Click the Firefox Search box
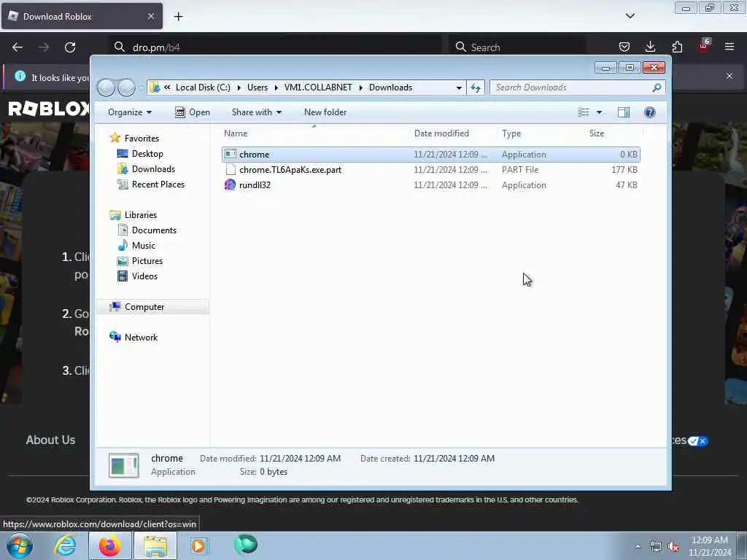The height and width of the screenshot is (560, 747). pos(517,47)
